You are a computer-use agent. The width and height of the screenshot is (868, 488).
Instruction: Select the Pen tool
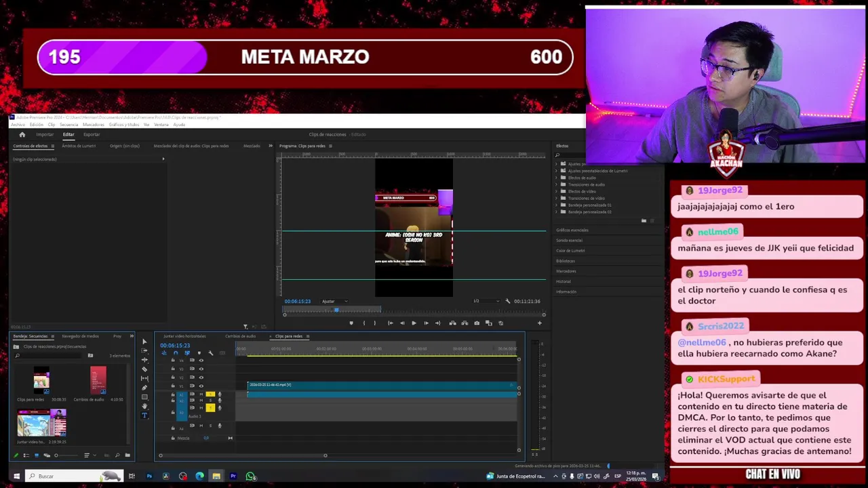[144, 388]
